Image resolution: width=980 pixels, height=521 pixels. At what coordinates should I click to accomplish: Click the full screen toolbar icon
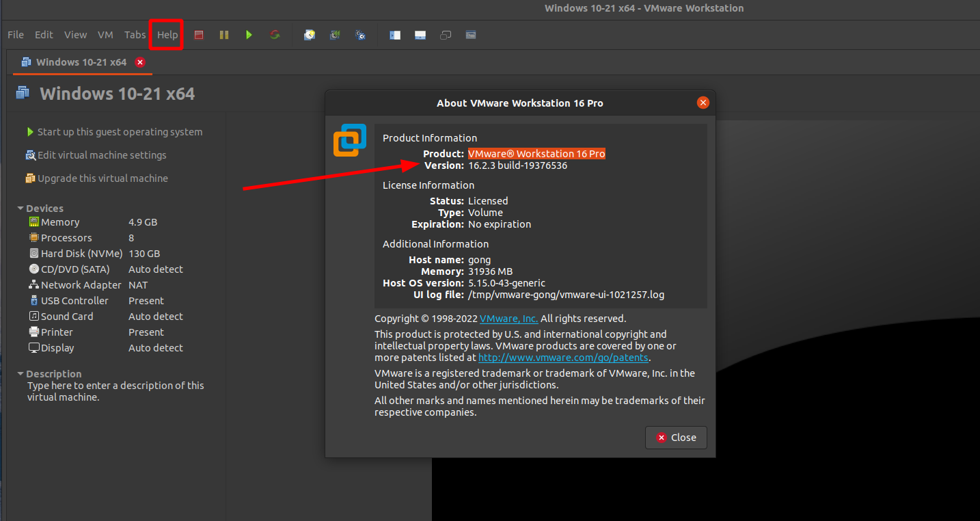coord(471,35)
